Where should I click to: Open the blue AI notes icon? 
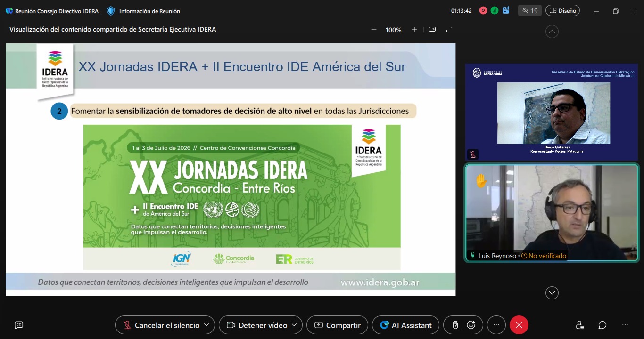tap(506, 10)
